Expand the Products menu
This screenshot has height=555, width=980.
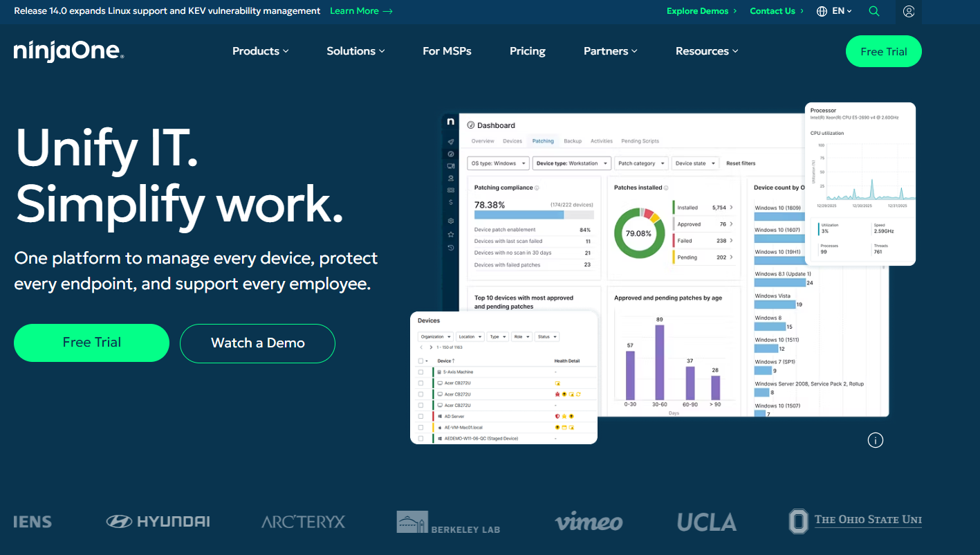261,51
